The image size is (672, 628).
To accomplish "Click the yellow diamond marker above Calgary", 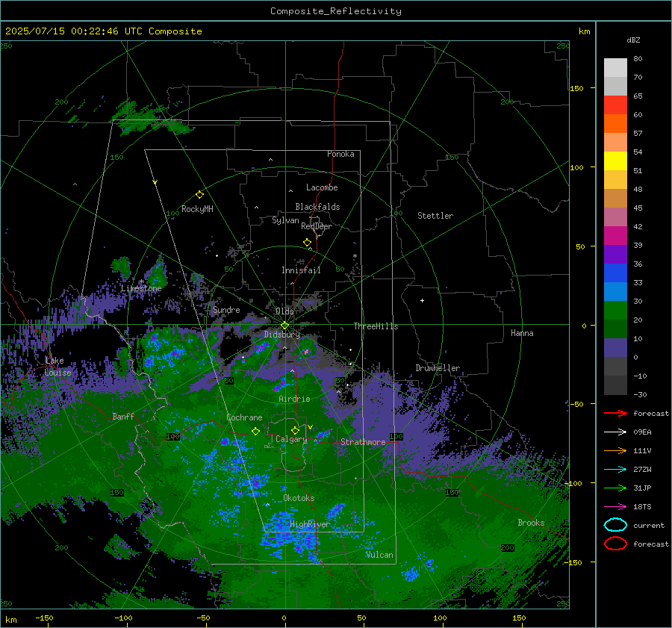I will pos(295,430).
